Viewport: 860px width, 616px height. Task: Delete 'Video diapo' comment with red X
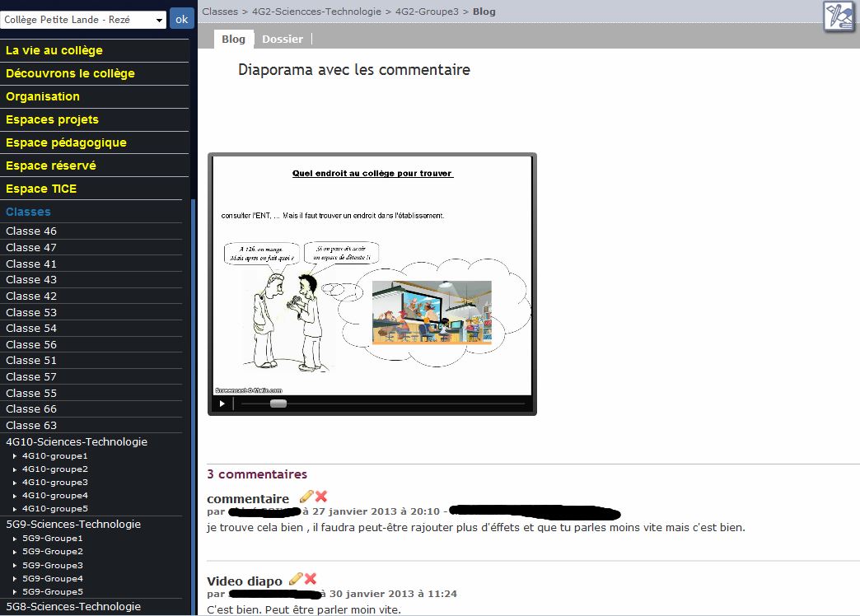pos(311,579)
